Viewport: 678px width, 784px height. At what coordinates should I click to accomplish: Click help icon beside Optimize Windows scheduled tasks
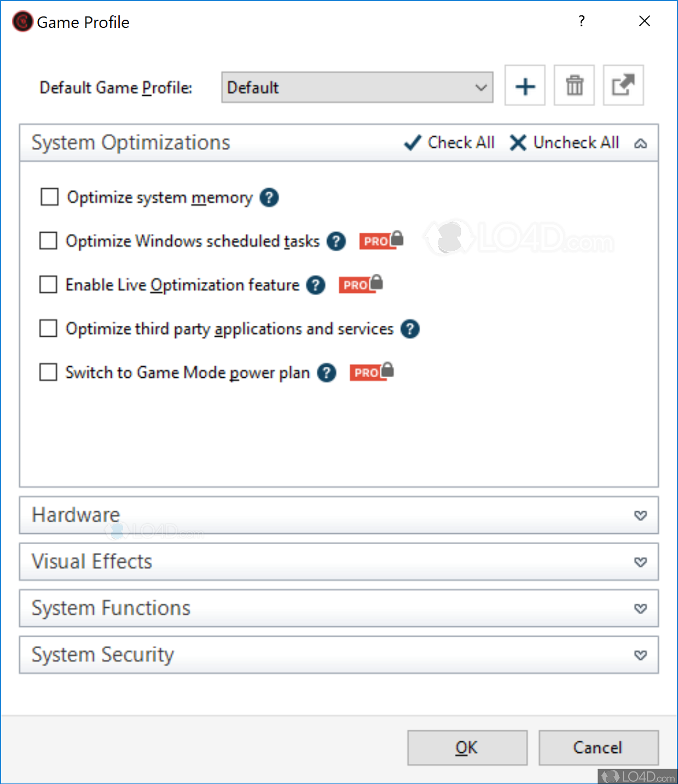(336, 241)
